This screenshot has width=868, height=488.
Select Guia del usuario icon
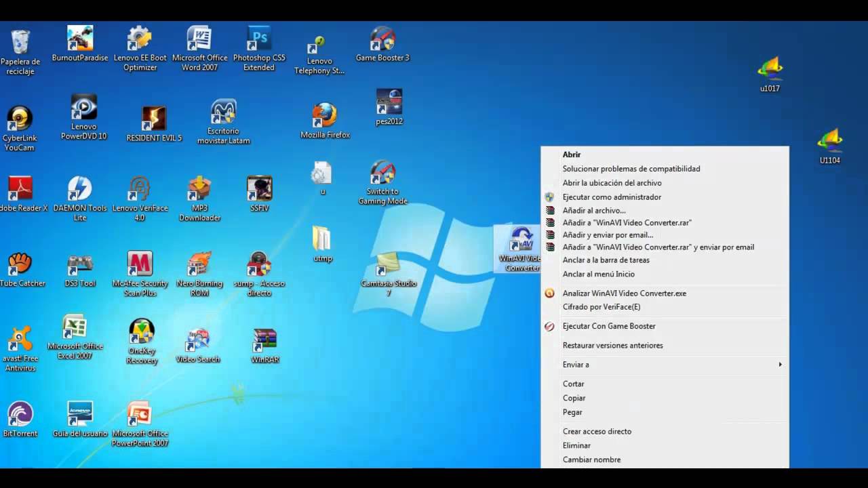click(x=80, y=419)
